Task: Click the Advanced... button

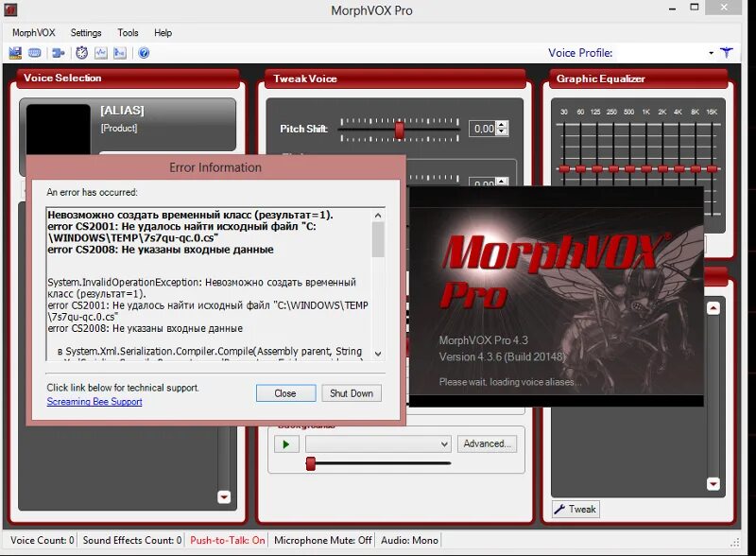Action: 487,443
